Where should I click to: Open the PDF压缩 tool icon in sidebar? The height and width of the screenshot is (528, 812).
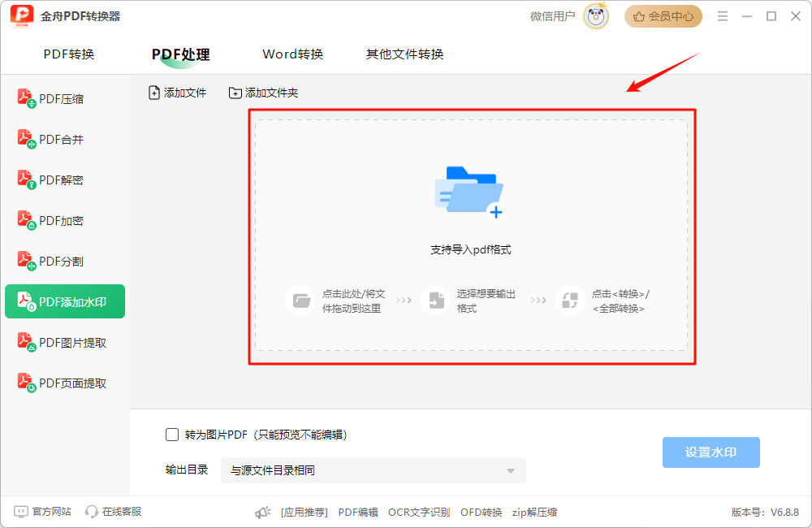coord(27,98)
